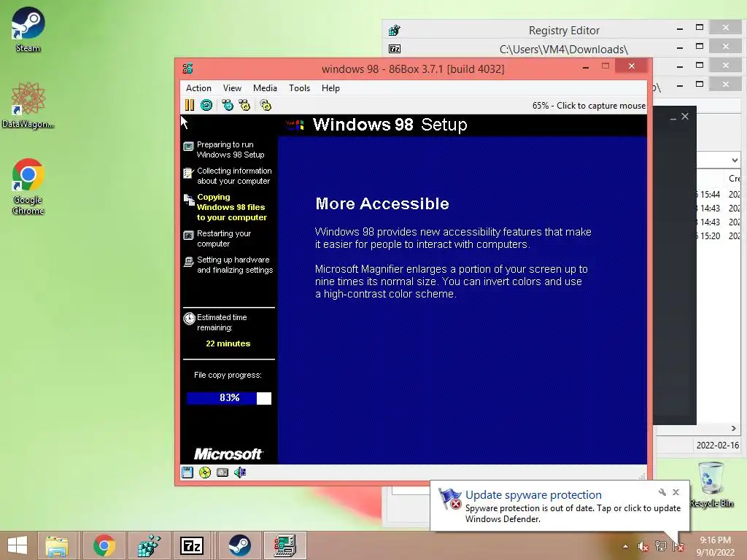This screenshot has height=560, width=747.
Task: Open Steam desktop shortcut
Action: coord(28,29)
